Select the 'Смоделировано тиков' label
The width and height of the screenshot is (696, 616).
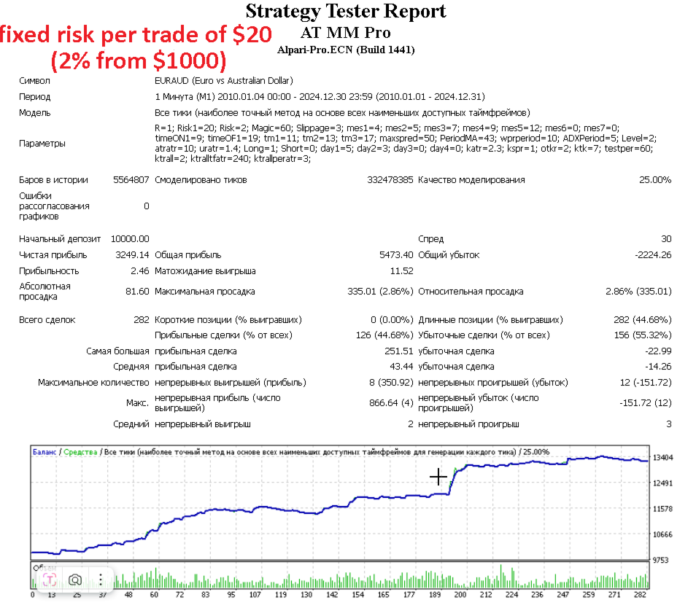[201, 180]
